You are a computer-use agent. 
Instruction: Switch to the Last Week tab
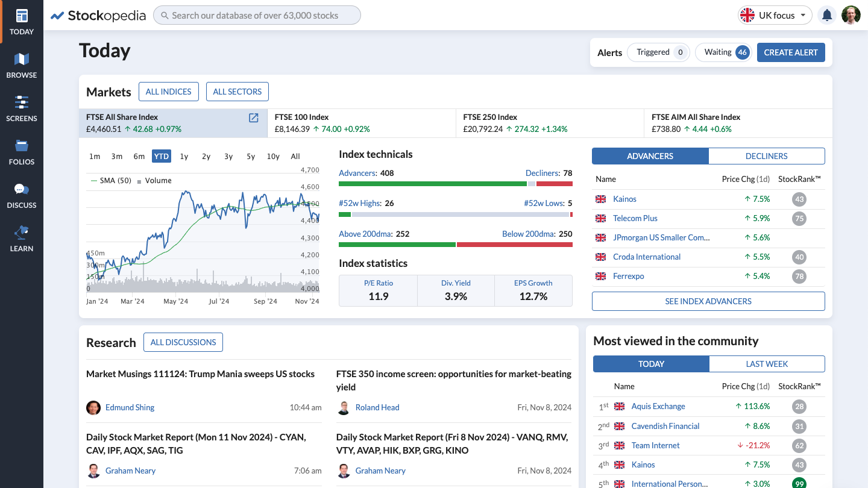point(767,364)
